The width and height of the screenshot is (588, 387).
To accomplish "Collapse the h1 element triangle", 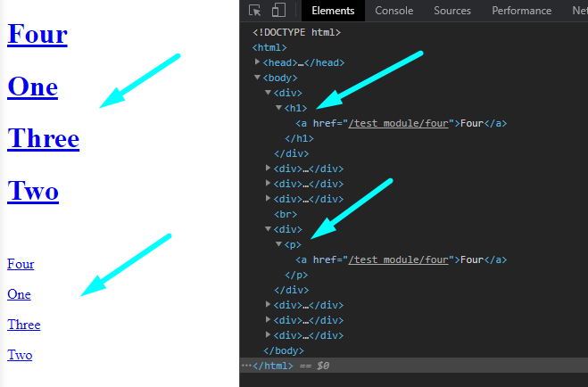I will (x=278, y=108).
